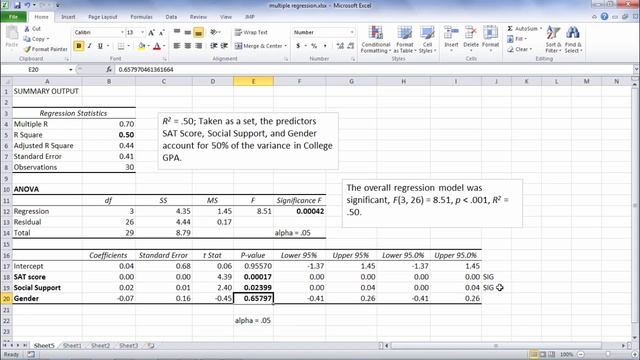Align text left

[x=177, y=46]
